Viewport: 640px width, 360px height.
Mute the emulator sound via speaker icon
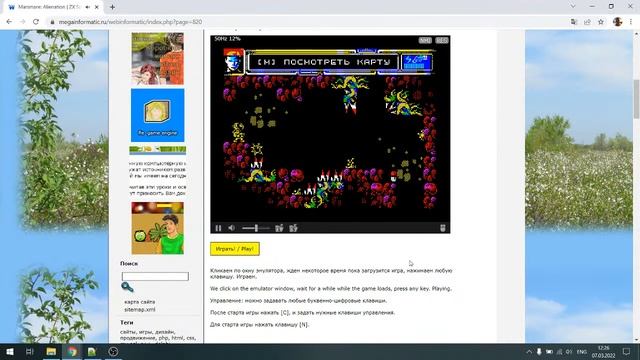(x=231, y=228)
